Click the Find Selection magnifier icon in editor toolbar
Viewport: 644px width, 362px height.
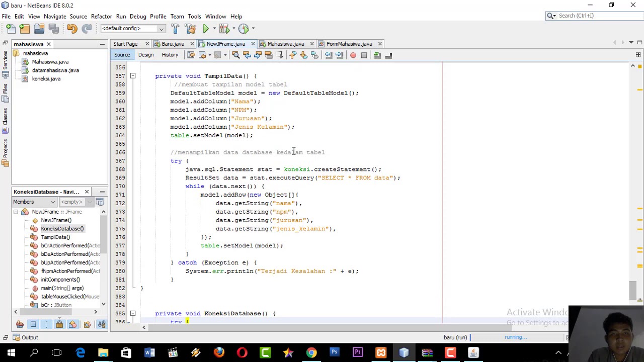[235, 55]
